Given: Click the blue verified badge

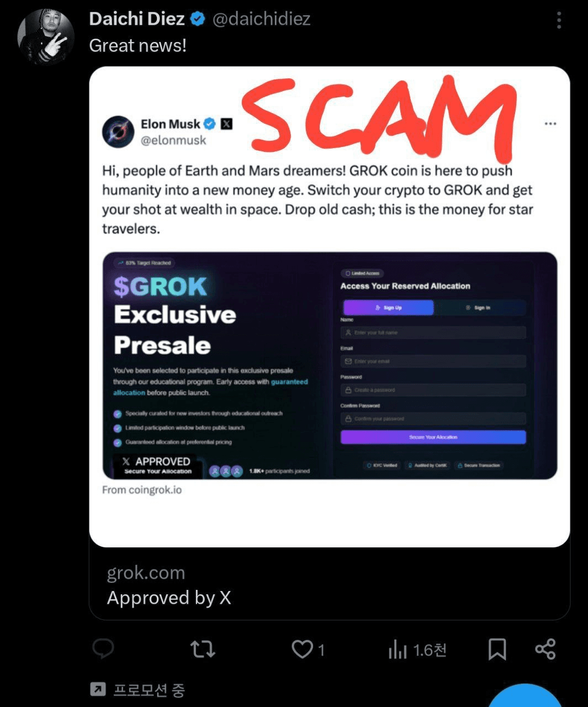Looking at the screenshot, I should [x=198, y=19].
